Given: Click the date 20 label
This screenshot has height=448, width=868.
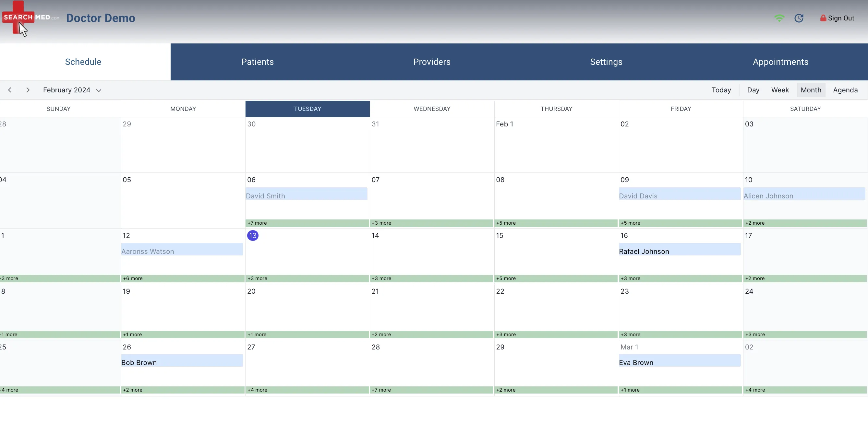Looking at the screenshot, I should 251,291.
